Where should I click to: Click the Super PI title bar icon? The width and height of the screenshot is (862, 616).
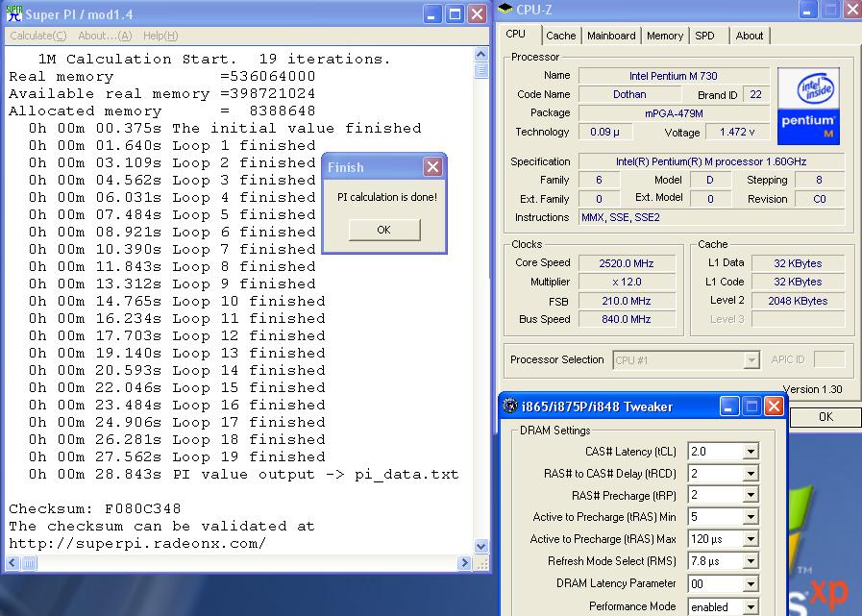coord(14,13)
